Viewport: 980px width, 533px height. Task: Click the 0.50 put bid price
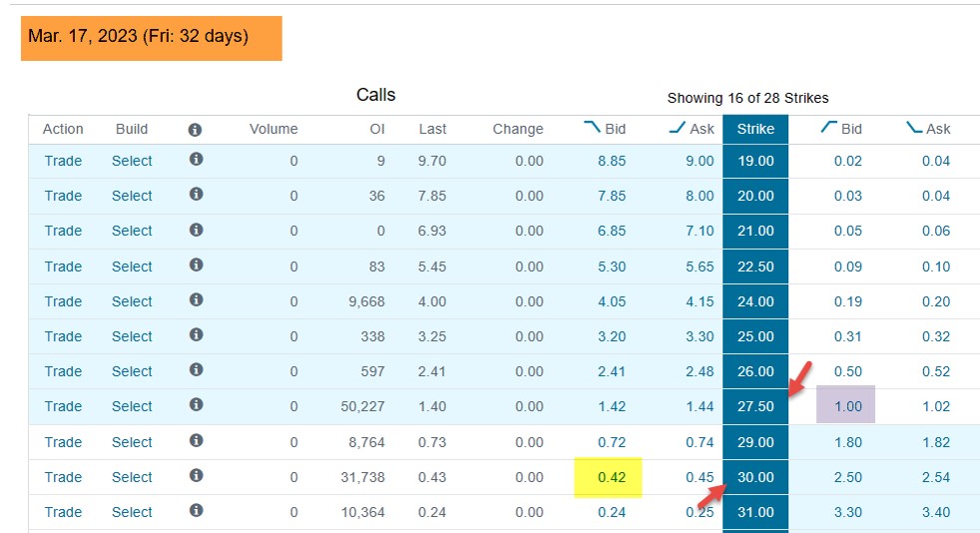(848, 371)
